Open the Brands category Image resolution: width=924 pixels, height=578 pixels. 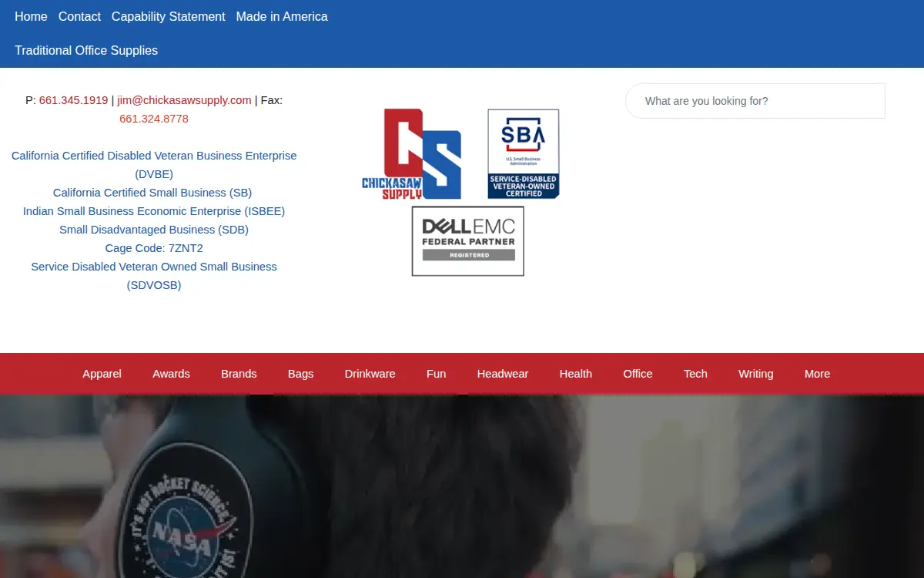coord(239,374)
